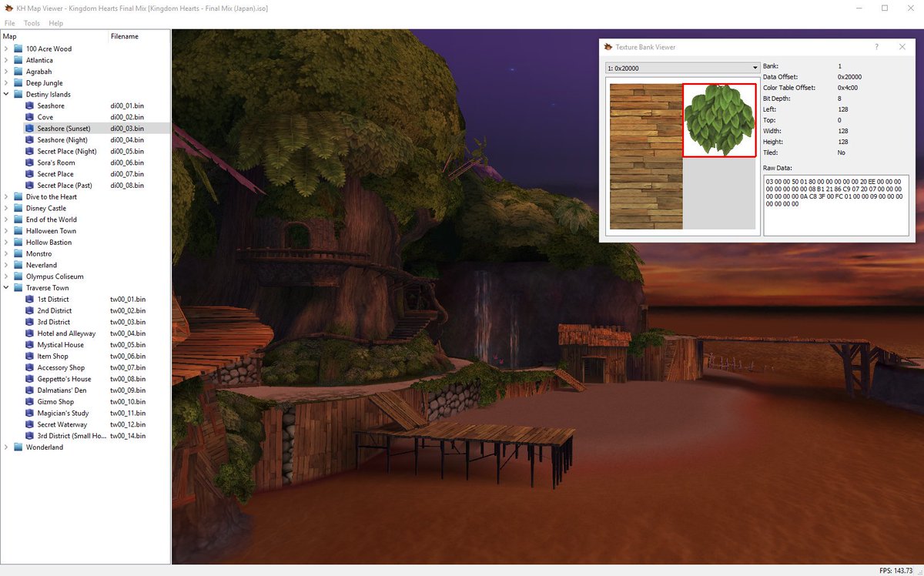Click the leaf texture thumbnail
This screenshot has height=576, width=924.
click(719, 120)
